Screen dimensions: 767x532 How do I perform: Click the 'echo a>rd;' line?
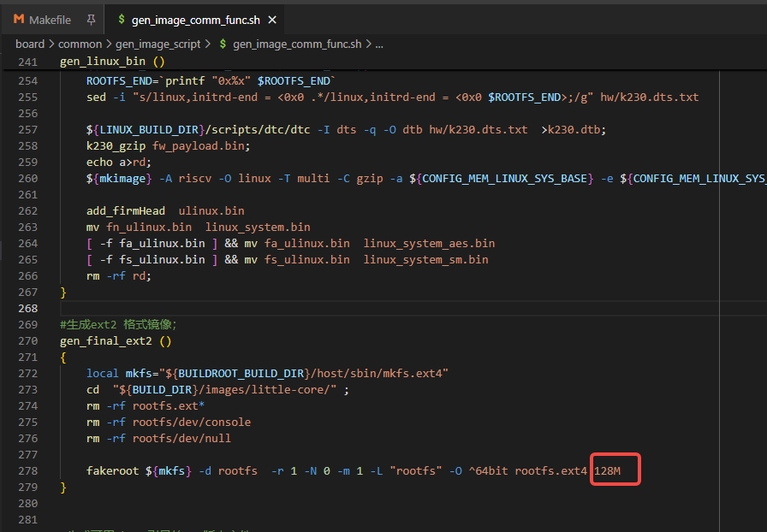[119, 163]
